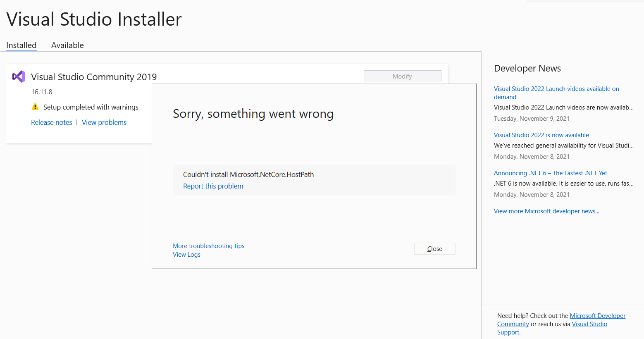Open Visual Studio 2022 Launch videos article

click(x=557, y=93)
